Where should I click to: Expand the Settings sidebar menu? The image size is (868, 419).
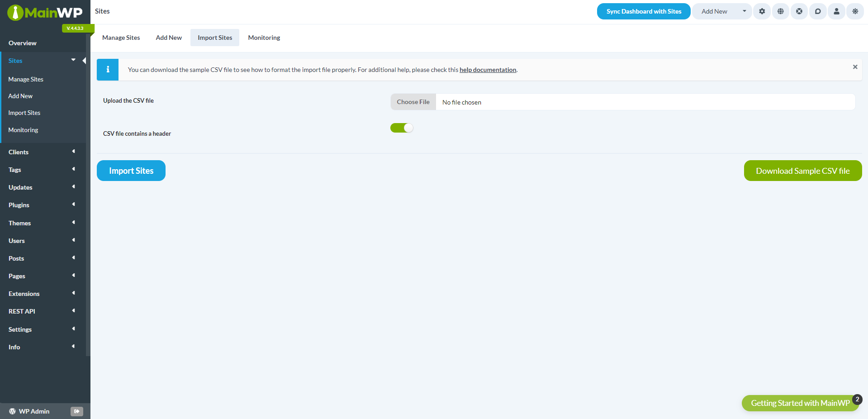click(x=73, y=329)
